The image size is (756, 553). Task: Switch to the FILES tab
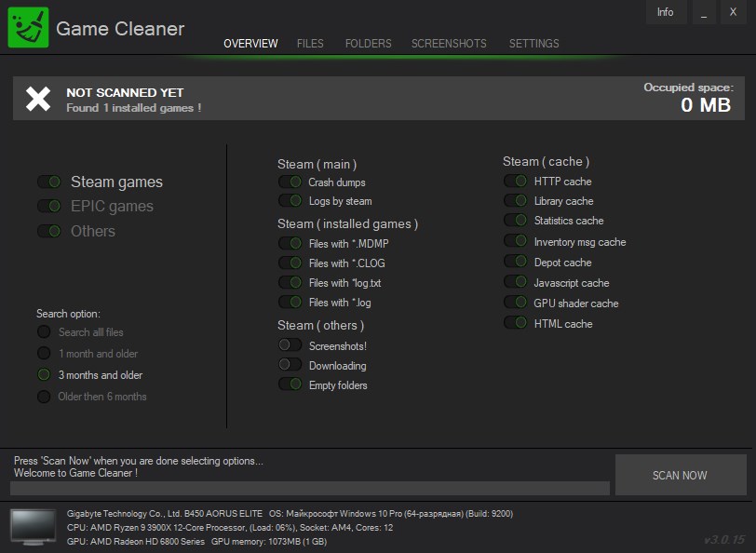pyautogui.click(x=310, y=43)
